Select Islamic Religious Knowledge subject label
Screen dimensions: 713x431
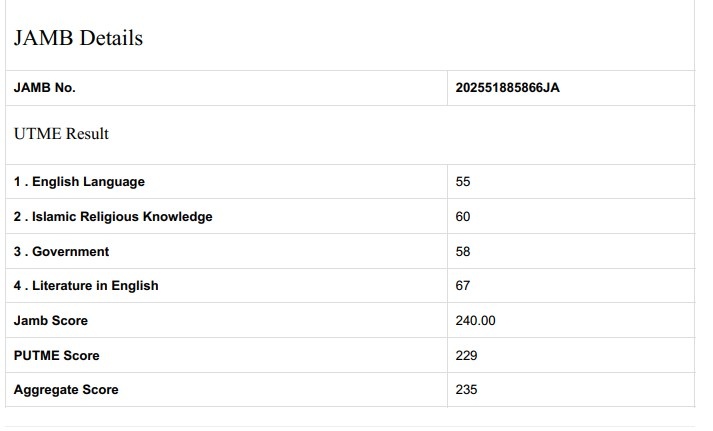point(113,217)
